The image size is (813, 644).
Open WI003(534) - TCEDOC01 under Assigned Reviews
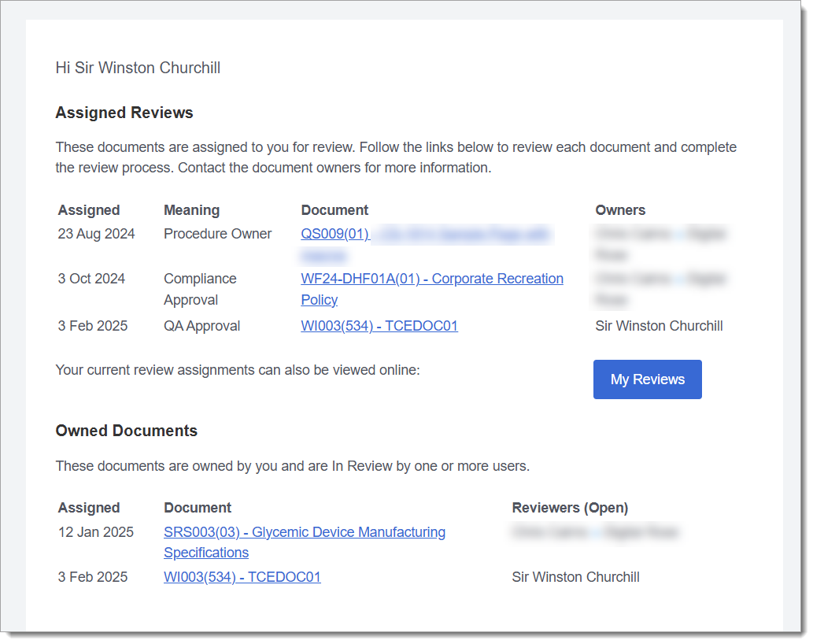coord(379,326)
